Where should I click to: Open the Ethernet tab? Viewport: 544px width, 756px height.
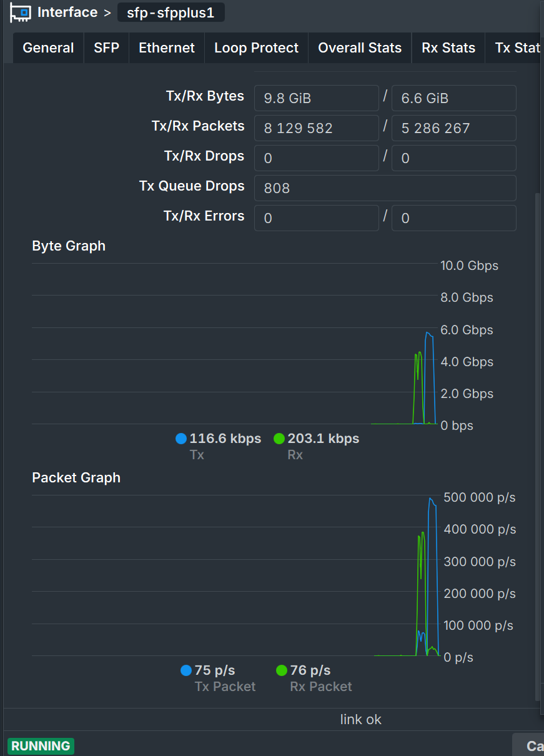pos(167,48)
